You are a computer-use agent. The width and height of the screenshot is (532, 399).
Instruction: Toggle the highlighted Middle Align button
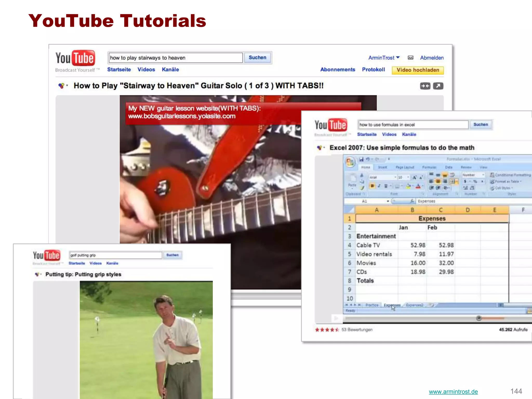click(444, 175)
